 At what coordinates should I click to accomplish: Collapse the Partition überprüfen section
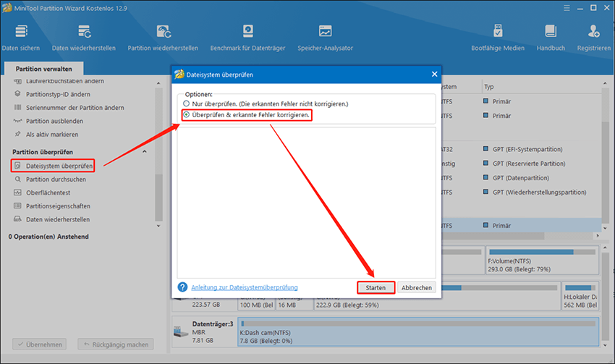point(144,152)
